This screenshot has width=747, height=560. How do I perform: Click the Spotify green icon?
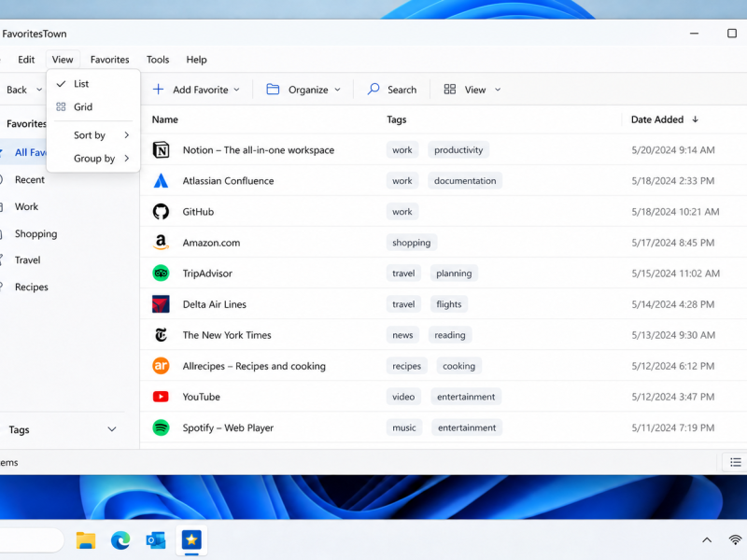161,427
